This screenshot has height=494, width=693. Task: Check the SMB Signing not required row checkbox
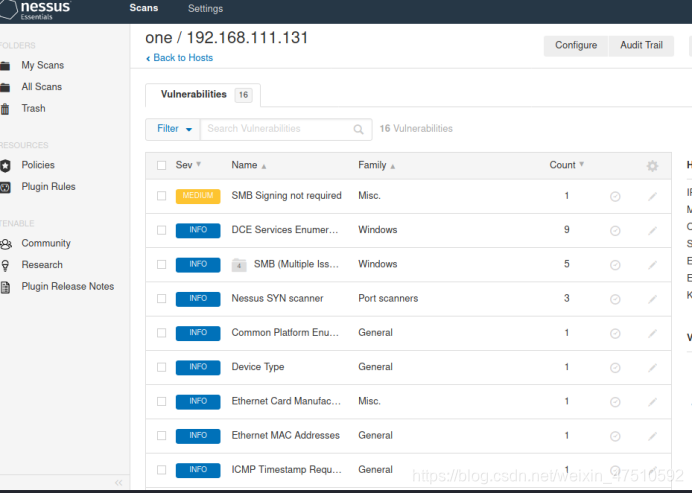point(161,196)
